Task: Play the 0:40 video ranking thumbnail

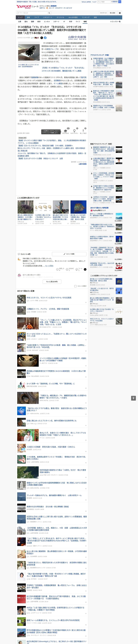Action: 119,161
